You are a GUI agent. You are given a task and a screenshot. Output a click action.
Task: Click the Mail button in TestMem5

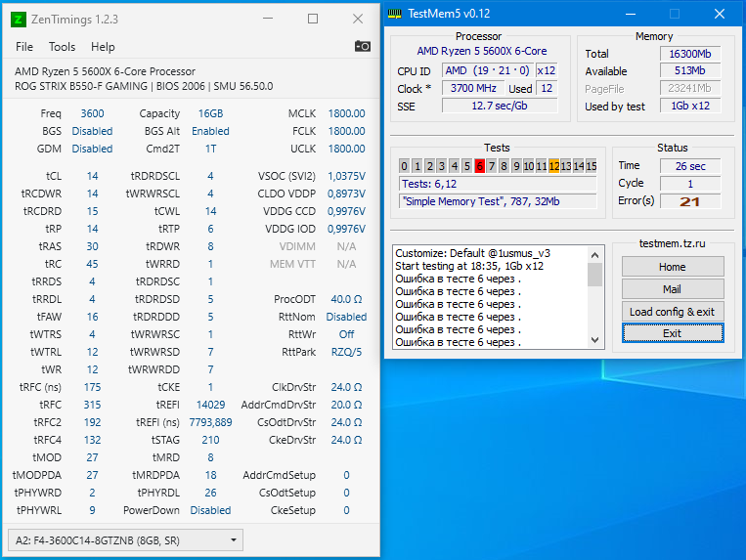coord(673,289)
